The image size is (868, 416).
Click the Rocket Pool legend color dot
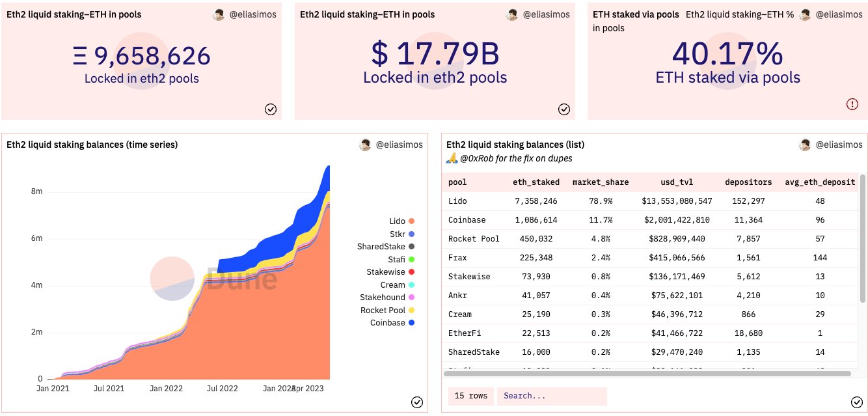(412, 311)
